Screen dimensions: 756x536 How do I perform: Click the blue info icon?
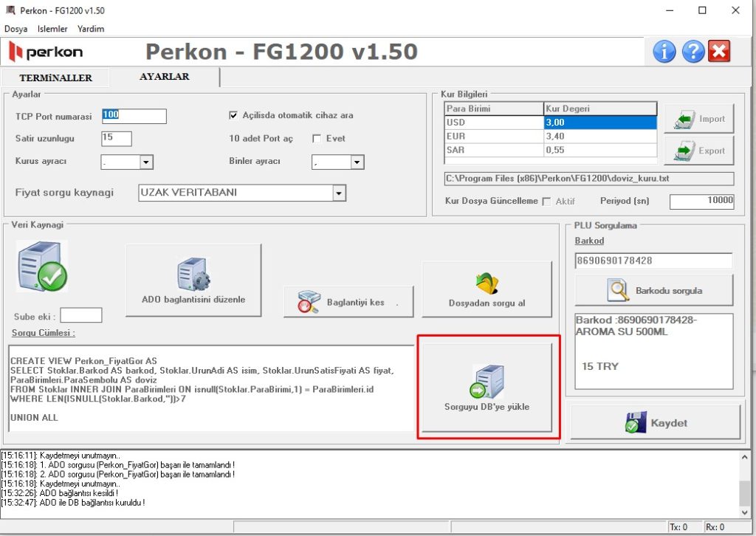(x=664, y=51)
